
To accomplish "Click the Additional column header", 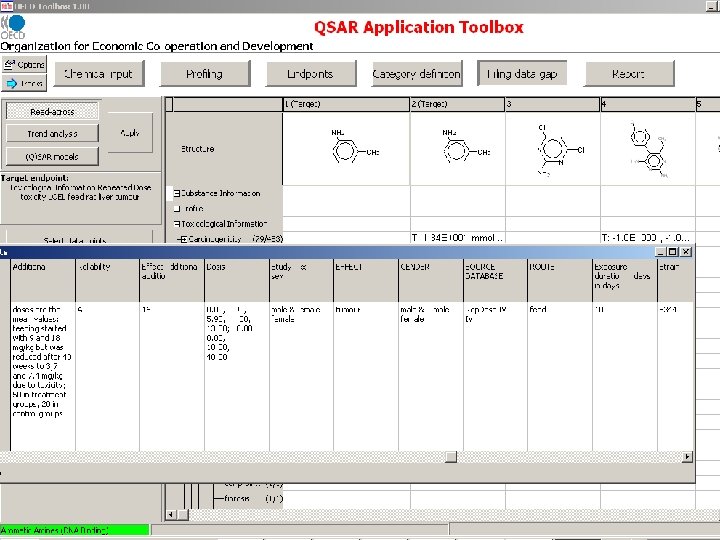I will (43, 280).
